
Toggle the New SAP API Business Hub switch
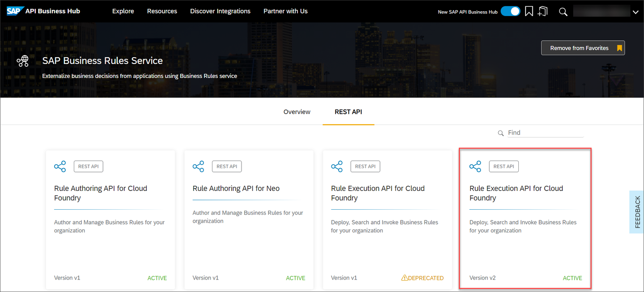coord(510,11)
